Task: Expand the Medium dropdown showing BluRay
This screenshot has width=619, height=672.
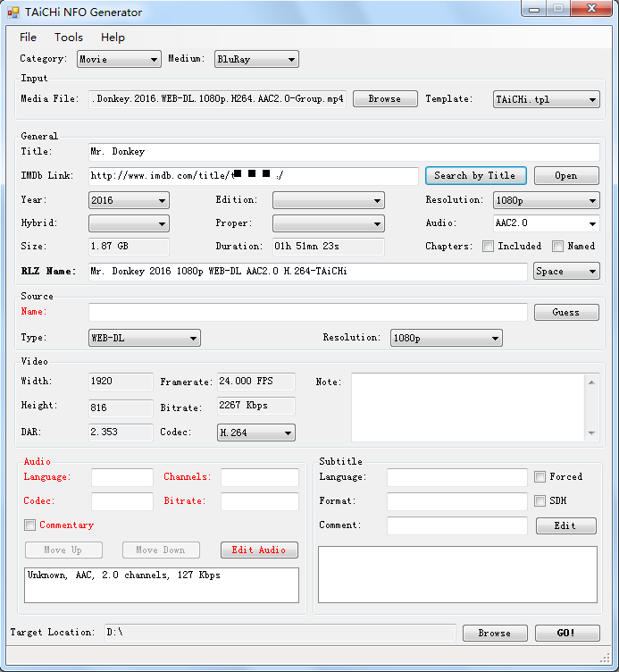Action: coord(256,59)
